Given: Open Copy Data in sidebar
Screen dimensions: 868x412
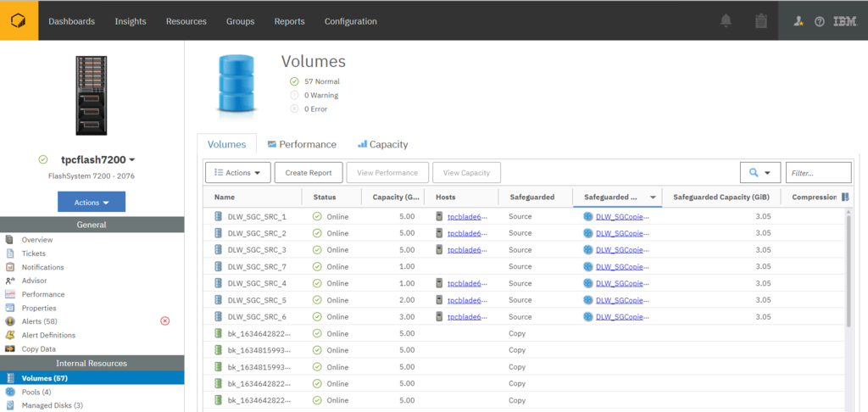Looking at the screenshot, I should click(39, 349).
